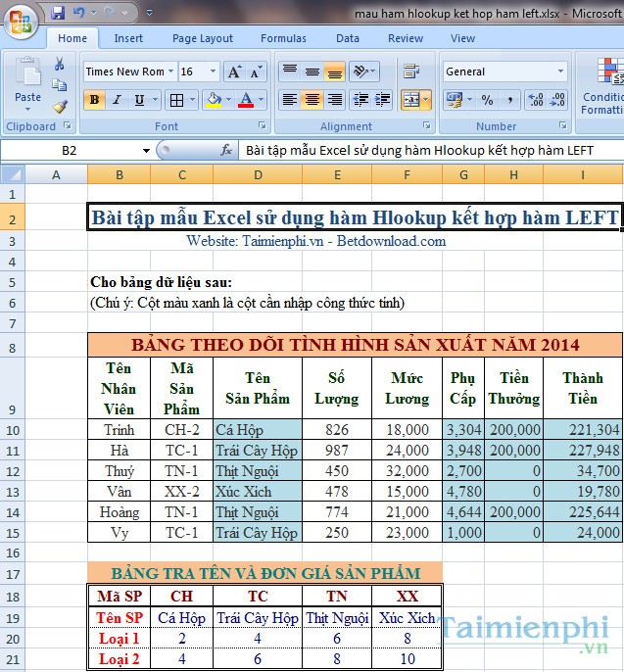Image resolution: width=624 pixels, height=672 pixels.
Task: Open the Times New Roman font dropdown
Action: tap(171, 72)
